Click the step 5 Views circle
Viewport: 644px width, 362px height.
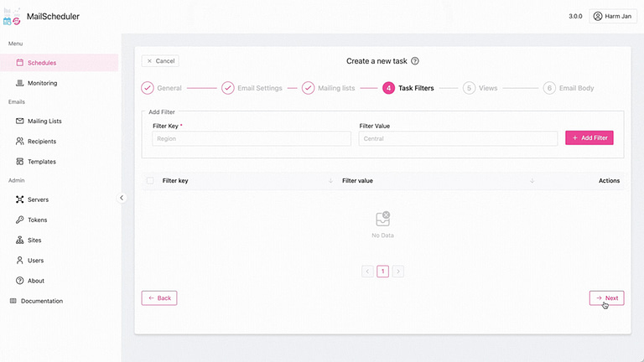469,88
